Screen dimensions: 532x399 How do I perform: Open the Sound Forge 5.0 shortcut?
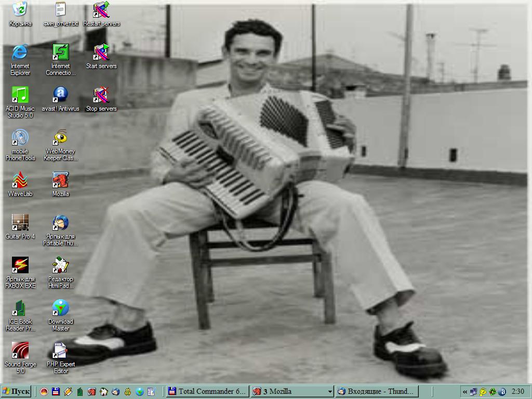20,351
